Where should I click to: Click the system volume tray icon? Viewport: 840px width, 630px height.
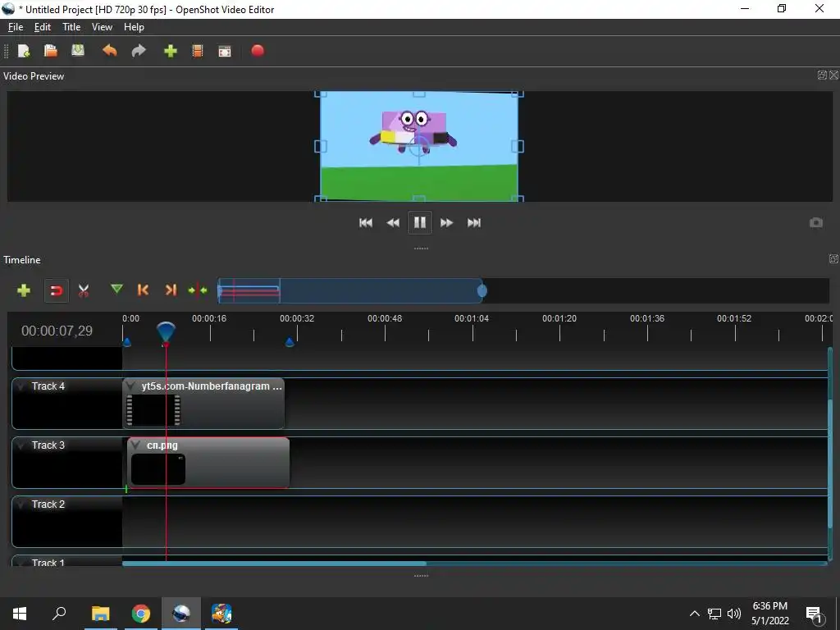point(734,614)
